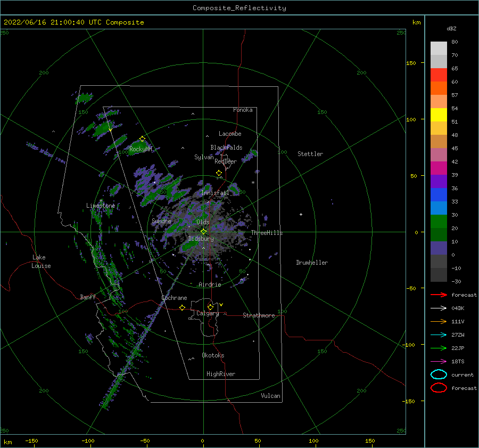Click the RedDeer city label
The image size is (479, 448).
pyautogui.click(x=226, y=161)
